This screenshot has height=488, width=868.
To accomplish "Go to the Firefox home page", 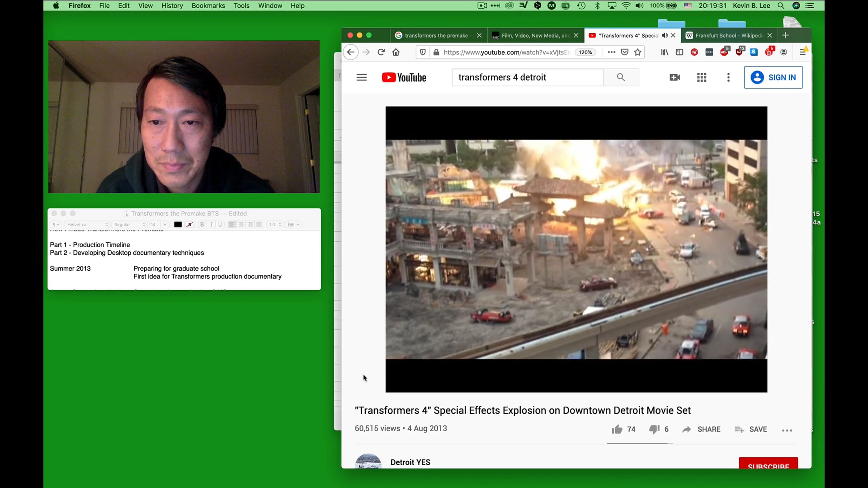I will point(396,52).
